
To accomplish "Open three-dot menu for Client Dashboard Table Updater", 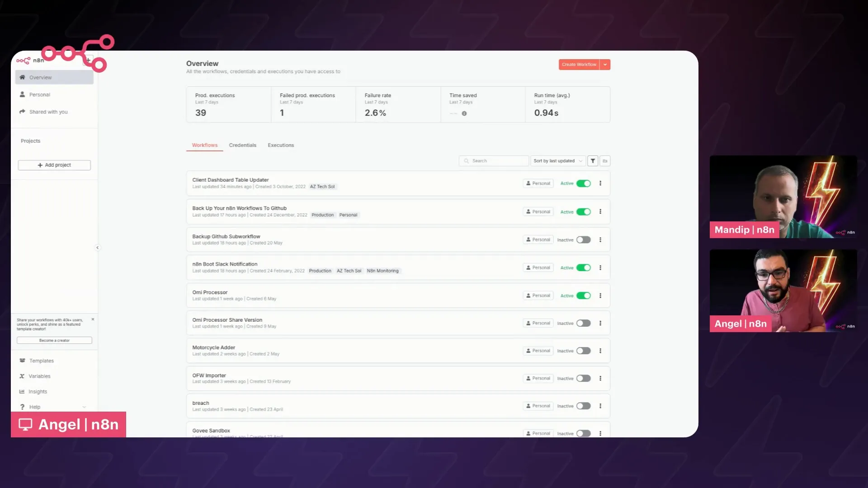I will [x=600, y=183].
